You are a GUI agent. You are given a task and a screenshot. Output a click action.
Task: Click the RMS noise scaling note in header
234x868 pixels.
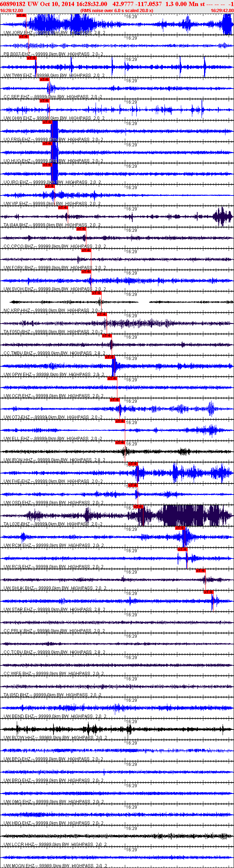coord(117,11)
